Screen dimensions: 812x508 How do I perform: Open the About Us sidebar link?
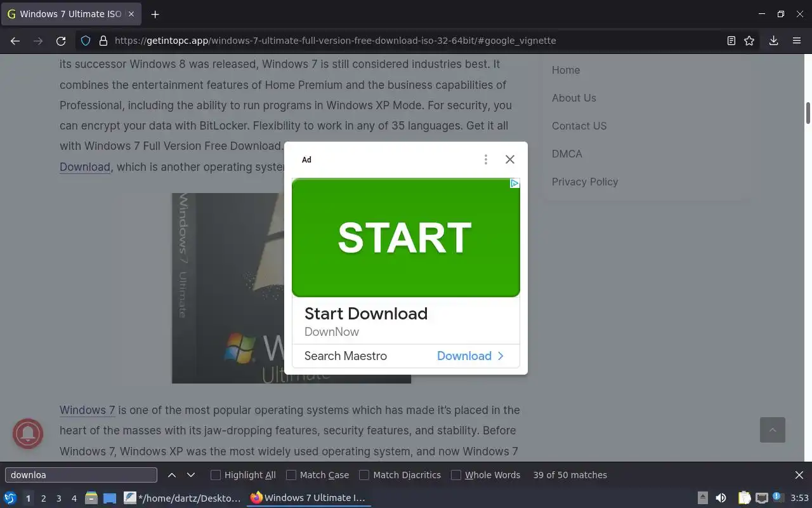[x=574, y=98]
